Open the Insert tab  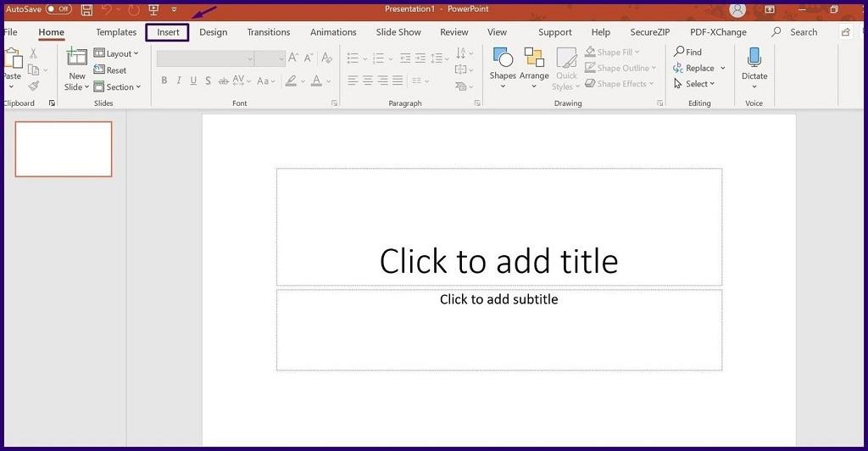168,32
